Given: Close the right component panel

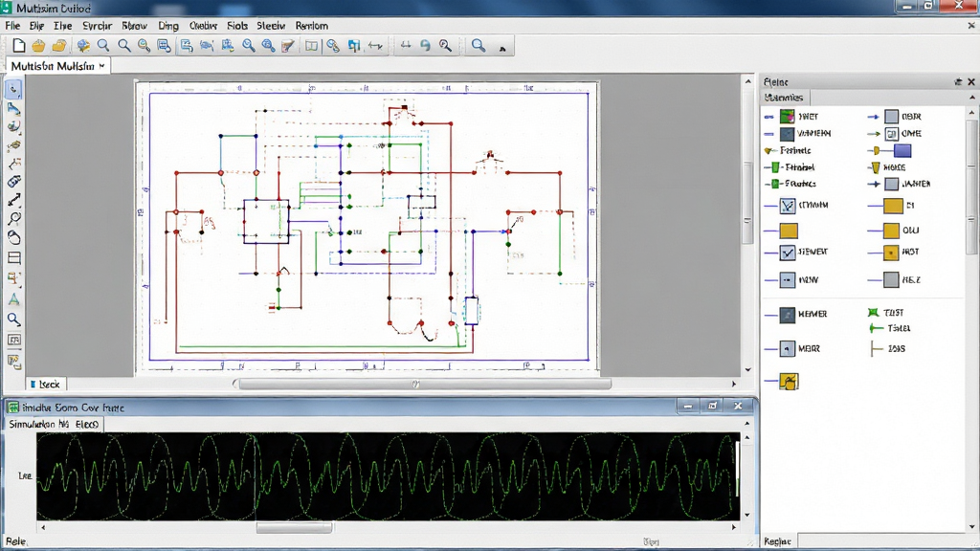Looking at the screenshot, I should click(x=971, y=82).
